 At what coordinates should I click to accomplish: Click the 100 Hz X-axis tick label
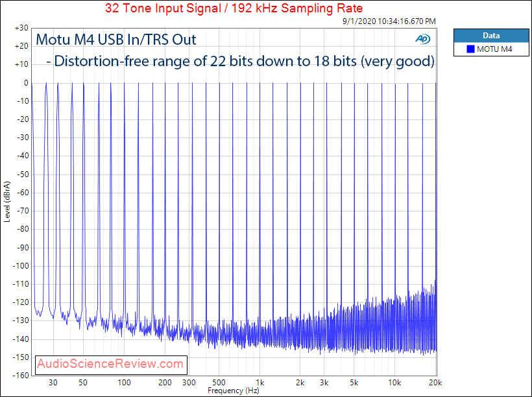(x=124, y=383)
